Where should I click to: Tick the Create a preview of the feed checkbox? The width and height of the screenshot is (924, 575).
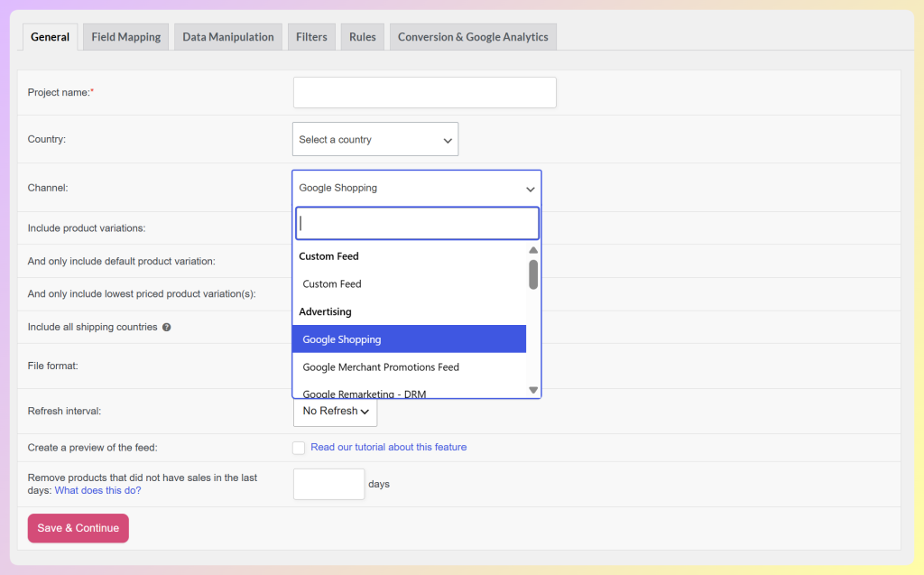coord(299,448)
